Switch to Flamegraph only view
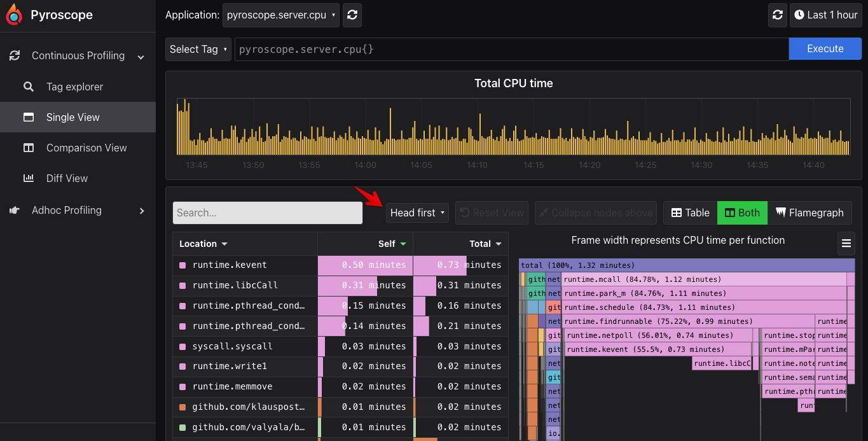This screenshot has height=441, width=868. click(x=809, y=213)
